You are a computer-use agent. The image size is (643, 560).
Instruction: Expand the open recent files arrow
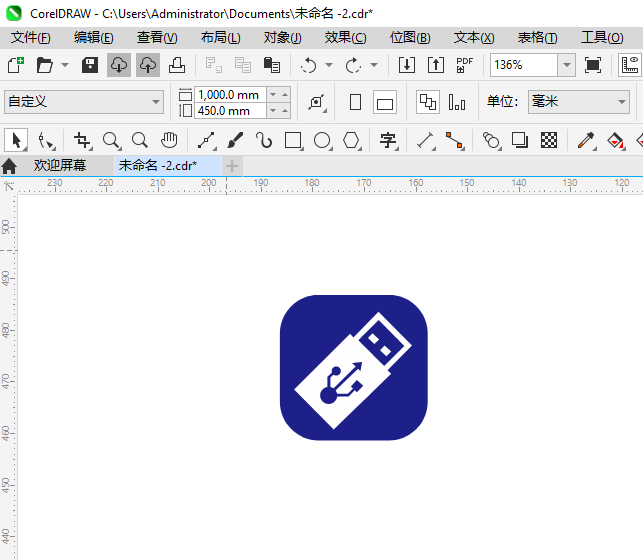65,65
